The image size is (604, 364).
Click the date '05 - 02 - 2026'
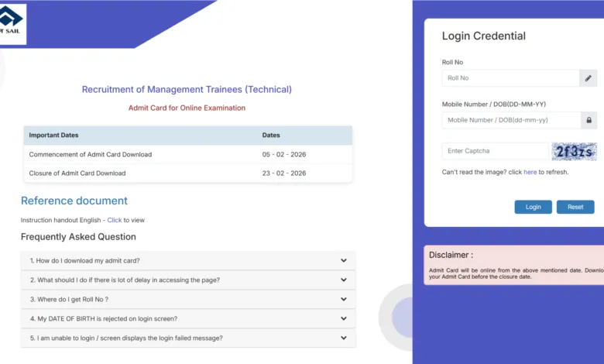click(284, 154)
